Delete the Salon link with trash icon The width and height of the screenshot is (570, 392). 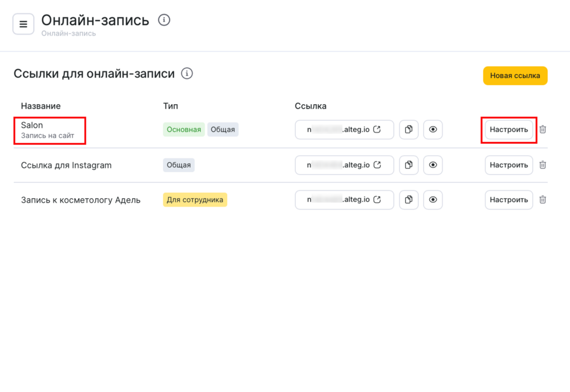click(x=543, y=130)
